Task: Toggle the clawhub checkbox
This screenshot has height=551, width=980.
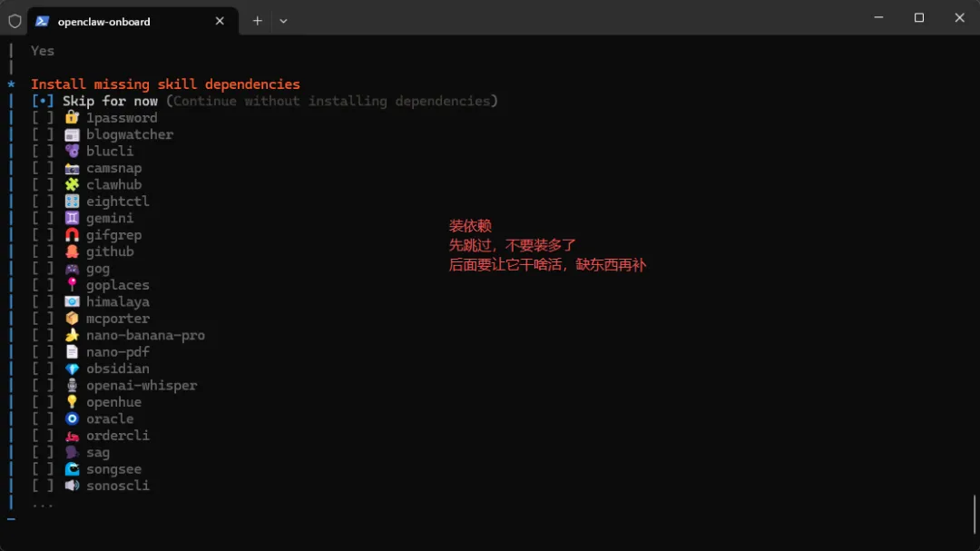Action: point(43,184)
